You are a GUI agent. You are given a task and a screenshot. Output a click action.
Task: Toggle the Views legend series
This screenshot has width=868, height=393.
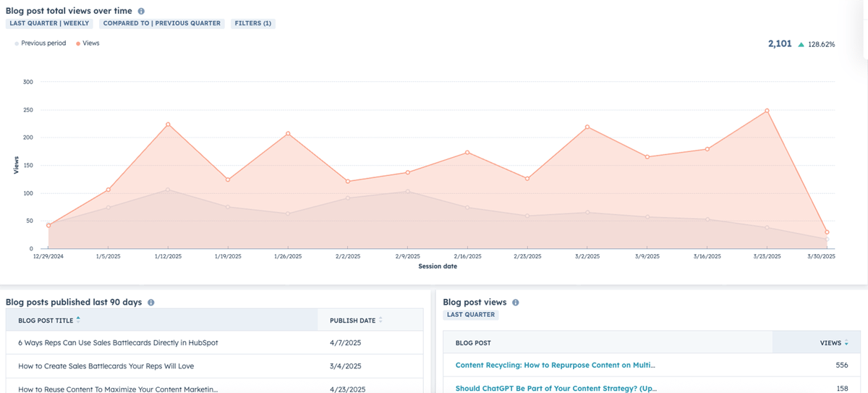pos(88,43)
